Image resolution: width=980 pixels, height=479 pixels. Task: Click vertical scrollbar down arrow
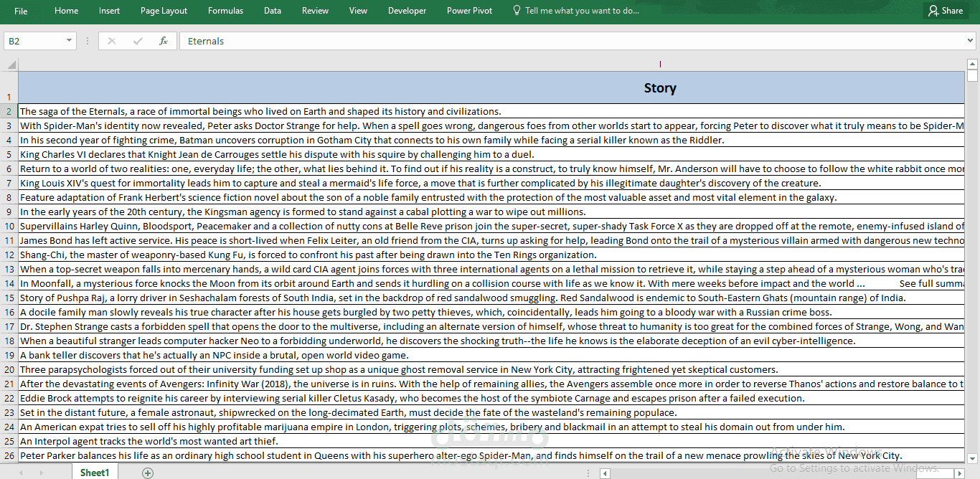pos(972,458)
